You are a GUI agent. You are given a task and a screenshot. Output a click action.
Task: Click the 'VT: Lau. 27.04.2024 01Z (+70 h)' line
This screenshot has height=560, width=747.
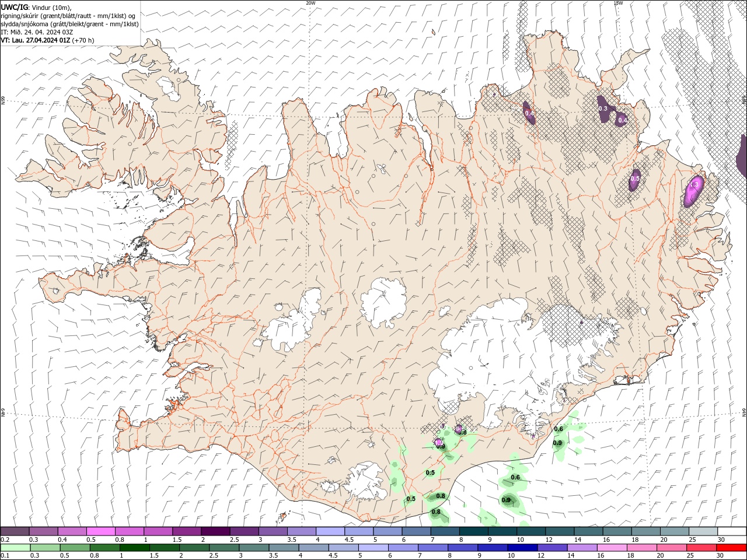click(x=48, y=40)
